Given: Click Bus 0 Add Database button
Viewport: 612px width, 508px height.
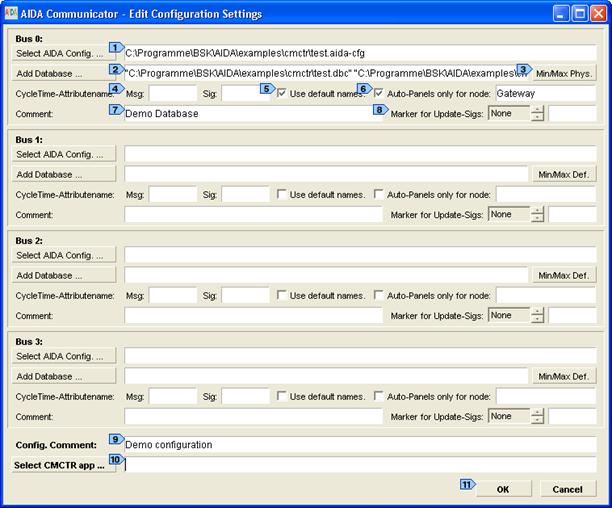Looking at the screenshot, I should pos(64,73).
